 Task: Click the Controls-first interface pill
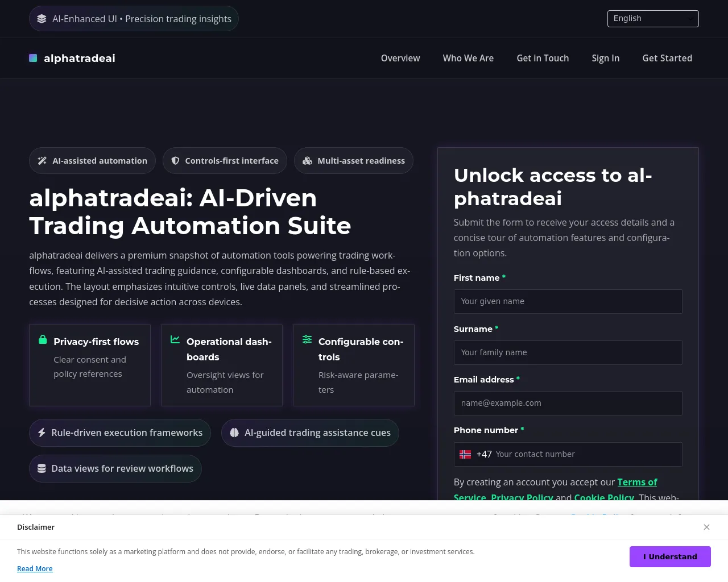pyautogui.click(x=225, y=161)
